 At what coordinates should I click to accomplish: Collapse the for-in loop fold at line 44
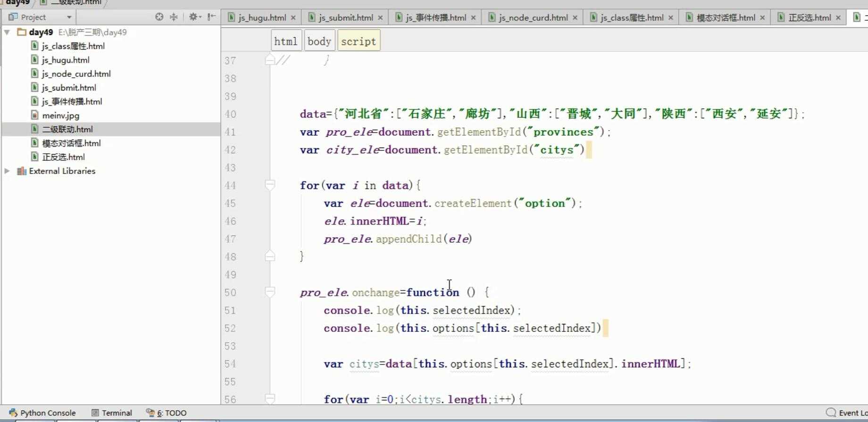(x=270, y=185)
